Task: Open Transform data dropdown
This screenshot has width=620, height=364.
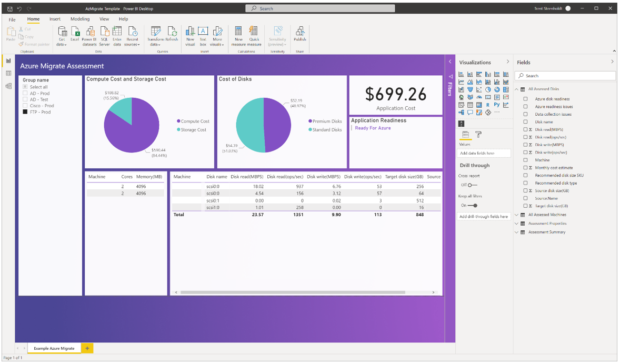Action: tap(155, 36)
